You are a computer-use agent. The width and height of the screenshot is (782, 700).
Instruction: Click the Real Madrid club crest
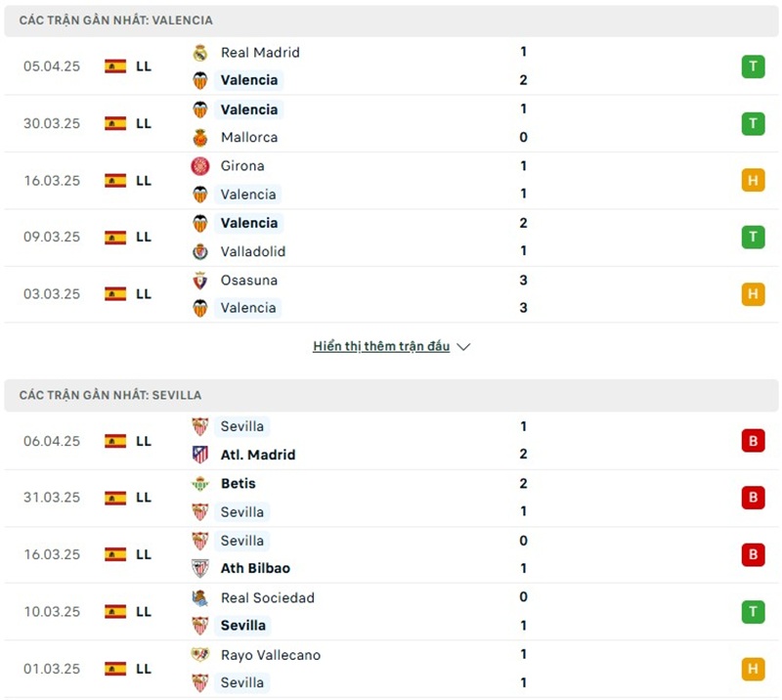click(x=200, y=53)
